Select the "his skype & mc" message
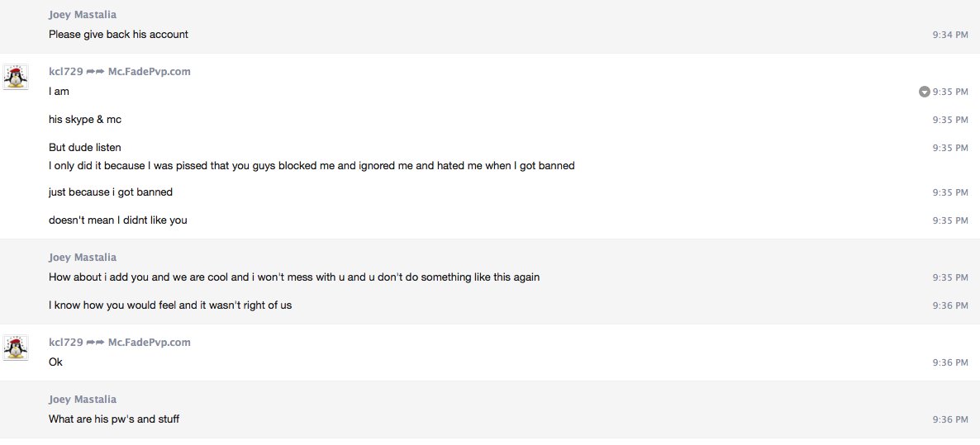This screenshot has height=445, width=980. click(85, 120)
